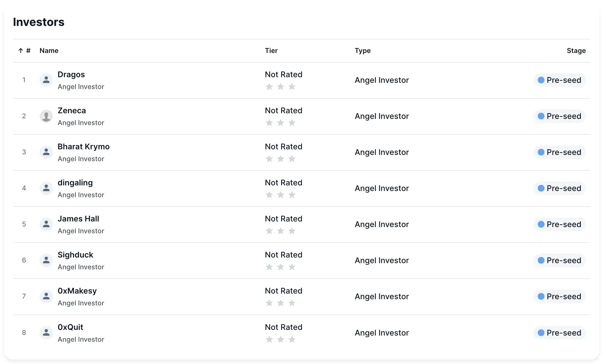
Task: Click the Stage column header
Action: pyautogui.click(x=576, y=51)
